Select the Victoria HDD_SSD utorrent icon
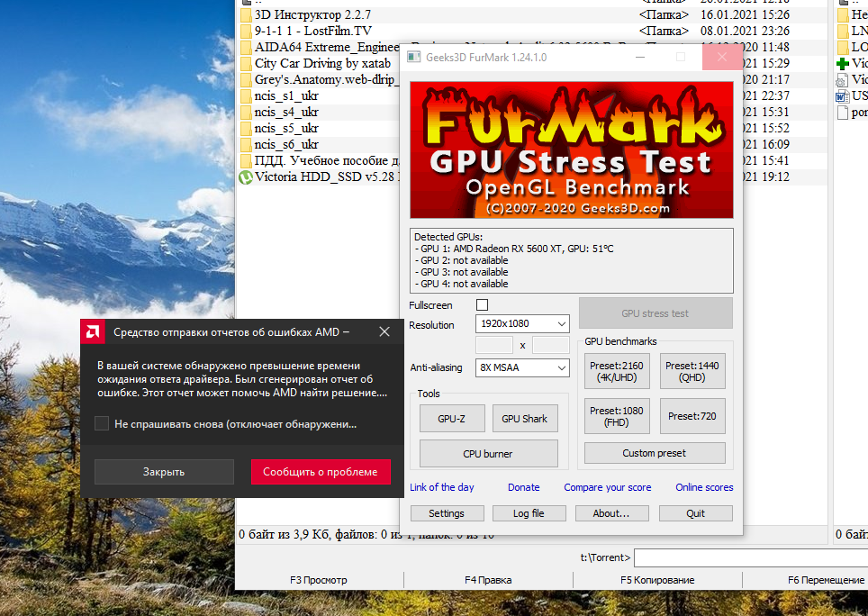868x616 pixels. 245,177
